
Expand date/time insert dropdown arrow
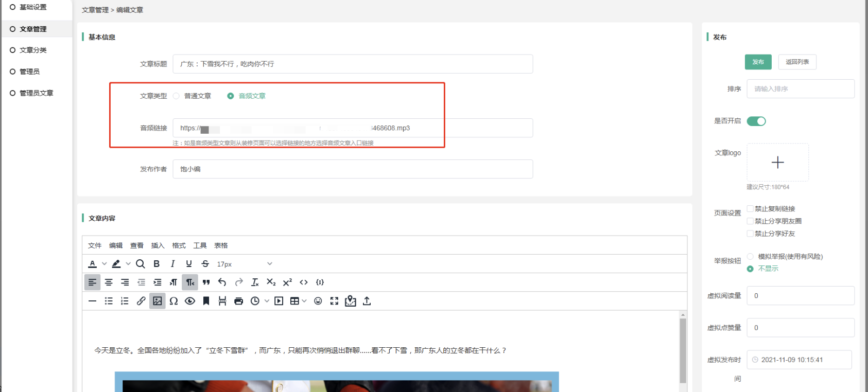[267, 301]
